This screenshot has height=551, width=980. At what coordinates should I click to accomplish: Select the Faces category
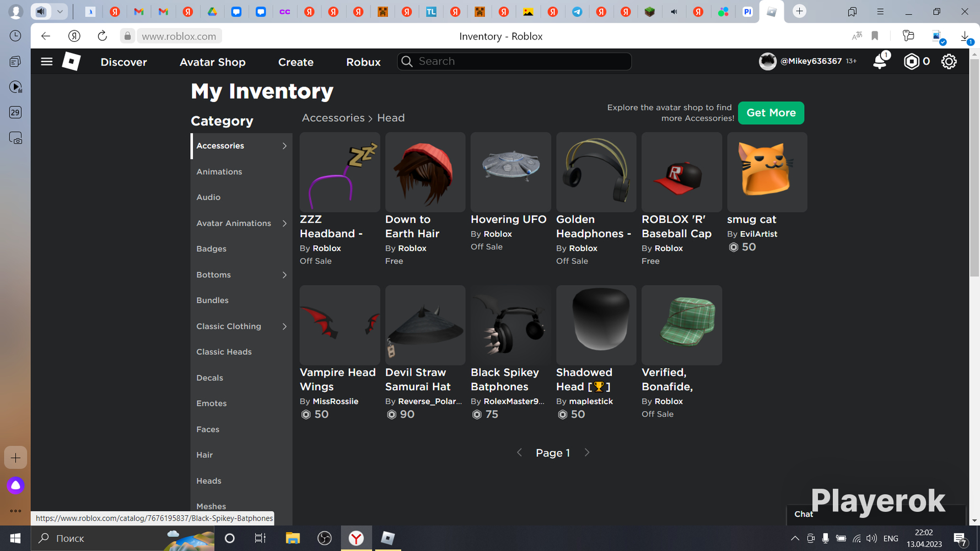(x=241, y=429)
